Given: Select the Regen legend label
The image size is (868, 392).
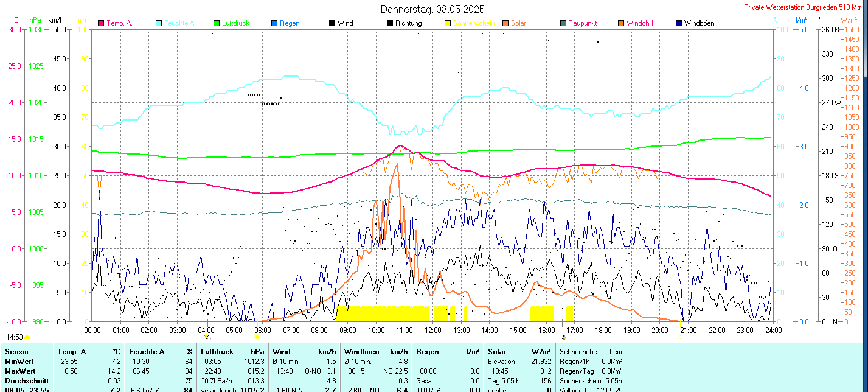Looking at the screenshot, I should (x=290, y=23).
